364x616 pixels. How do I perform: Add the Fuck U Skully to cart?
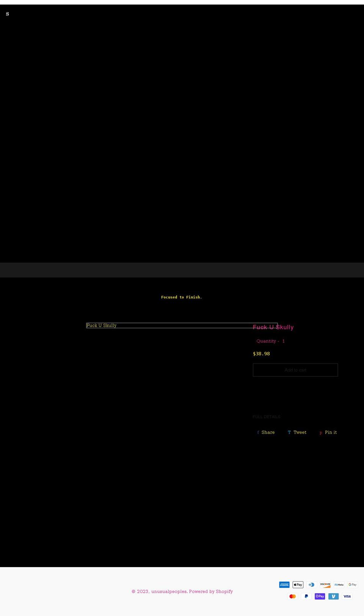tap(295, 370)
